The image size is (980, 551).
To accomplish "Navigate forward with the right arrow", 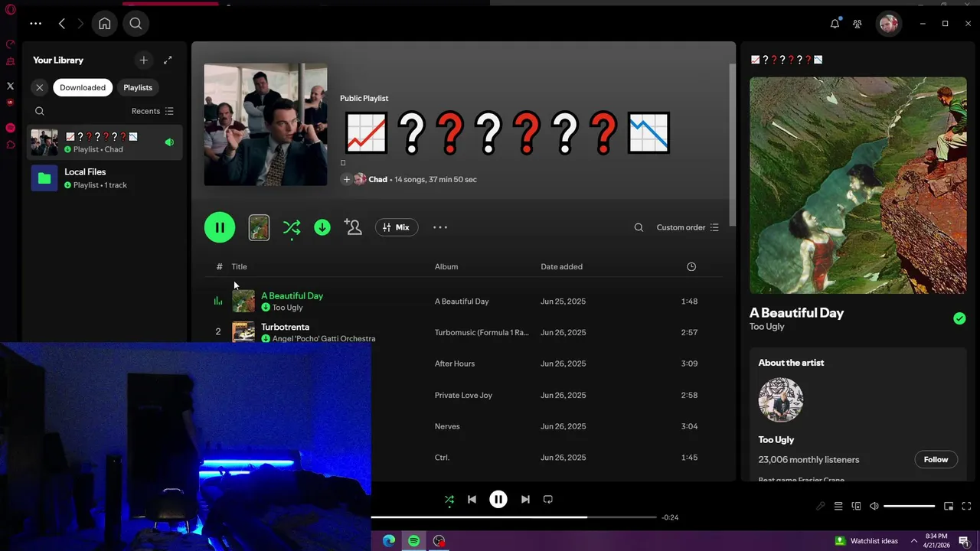I will click(x=80, y=24).
